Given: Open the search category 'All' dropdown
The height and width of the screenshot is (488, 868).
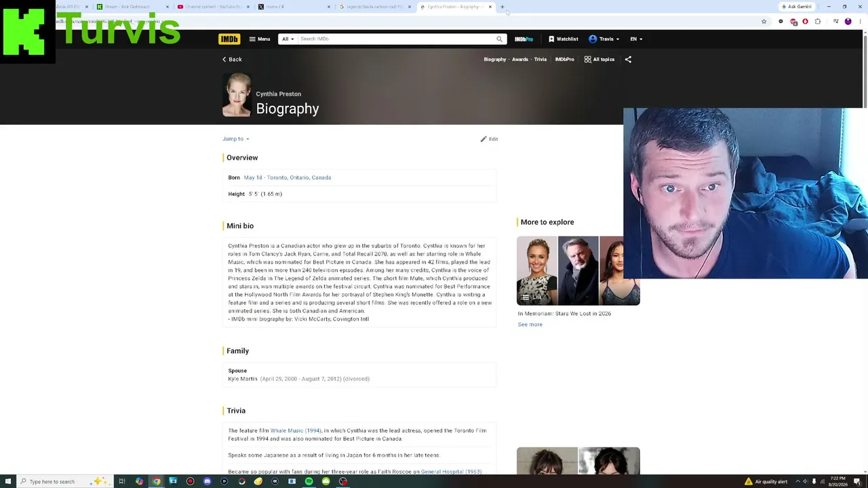Looking at the screenshot, I should click(288, 39).
